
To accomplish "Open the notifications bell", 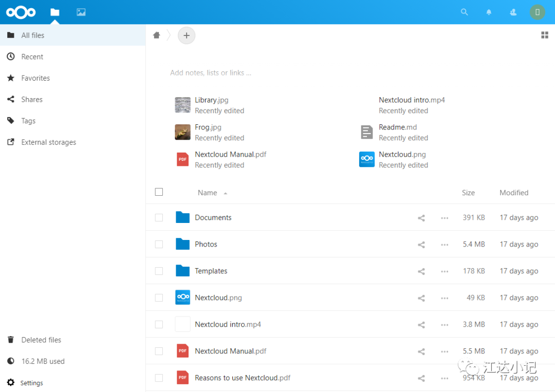I will click(489, 12).
